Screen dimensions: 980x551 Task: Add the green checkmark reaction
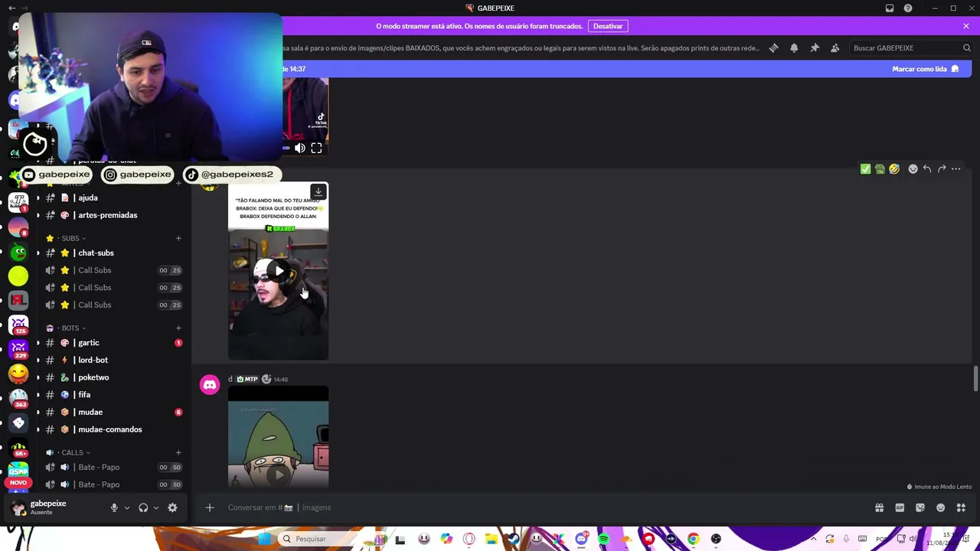pyautogui.click(x=865, y=169)
